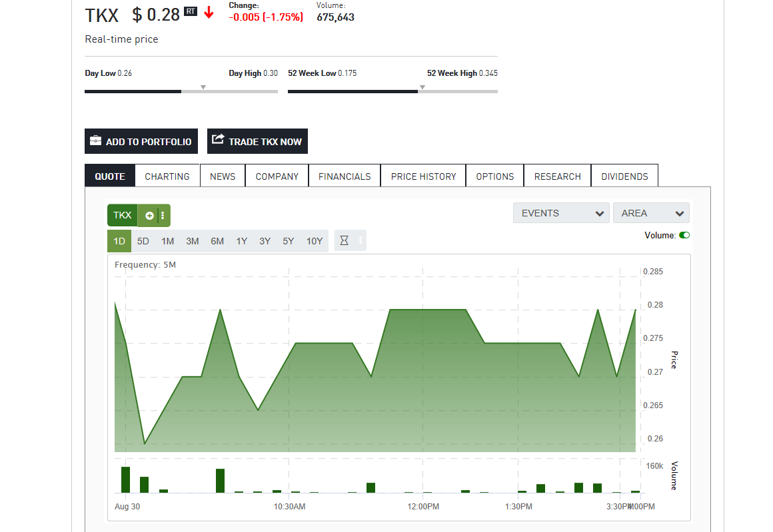Open the AREA chart type dropdown
This screenshot has height=532, width=773.
(x=651, y=212)
